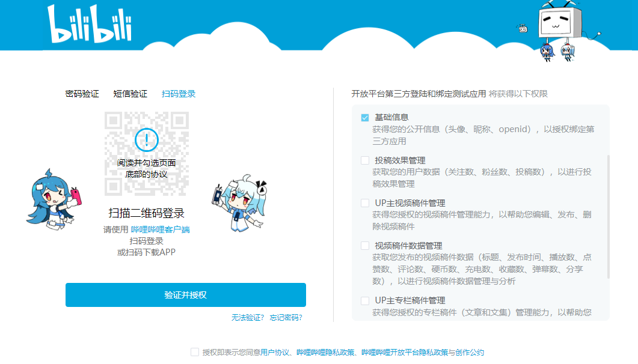Click the 扫描二维码登录 heading
The width and height of the screenshot is (638, 364).
click(x=147, y=213)
